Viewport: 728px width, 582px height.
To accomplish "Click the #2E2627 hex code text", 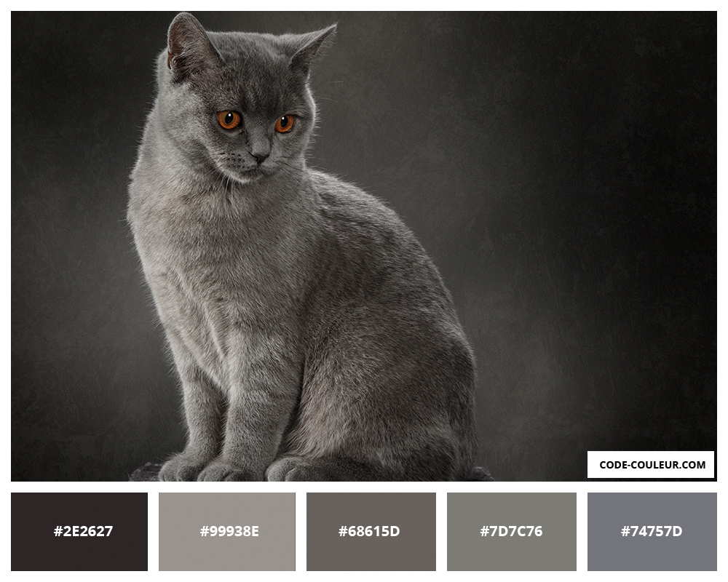I will pyautogui.click(x=83, y=531).
